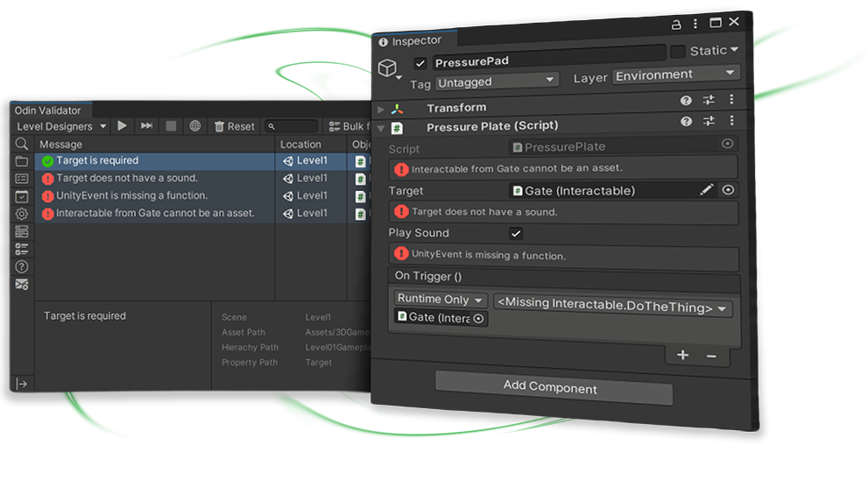The height and width of the screenshot is (488, 868).
Task: Click the pencil edit icon beside Target field
Action: click(x=707, y=190)
